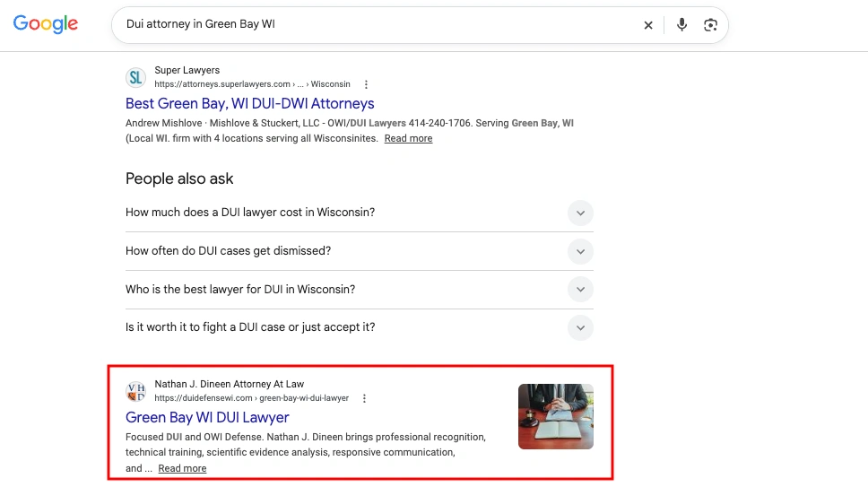Viewport: 868px width, 487px height.
Task: Click the duidefensewi.com URL breadcrumb
Action: (x=252, y=398)
